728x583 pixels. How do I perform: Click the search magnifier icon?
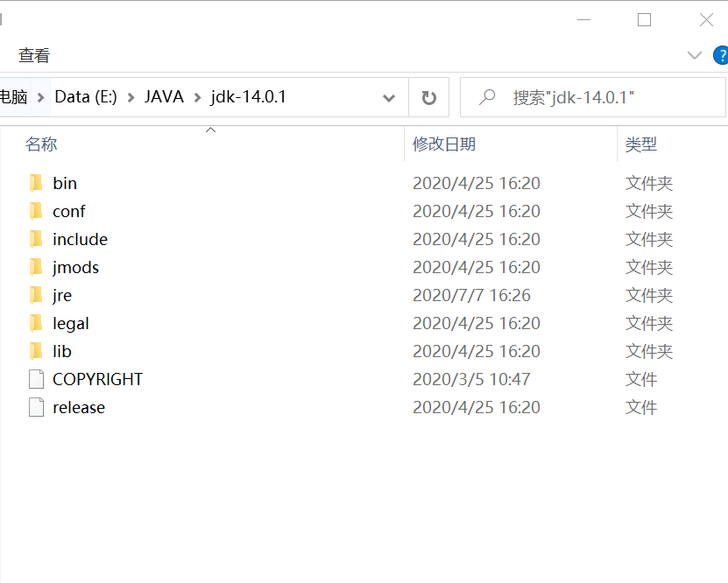pos(487,97)
